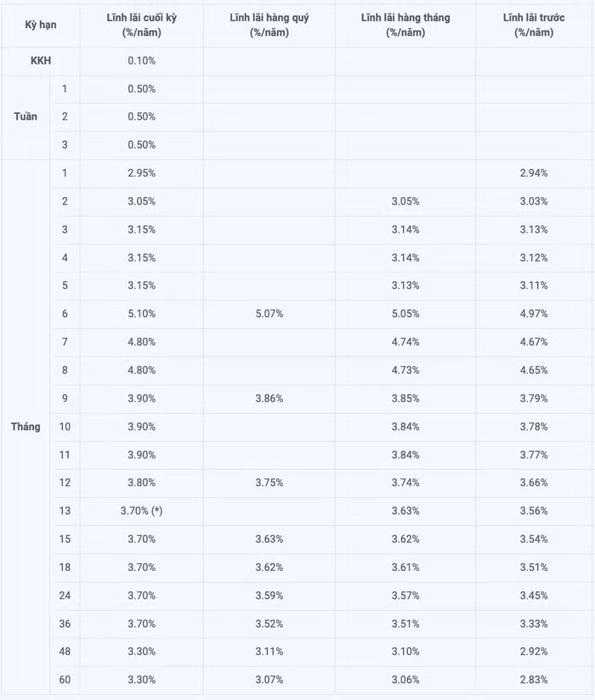Click the 'Tháng' group label

[25, 426]
